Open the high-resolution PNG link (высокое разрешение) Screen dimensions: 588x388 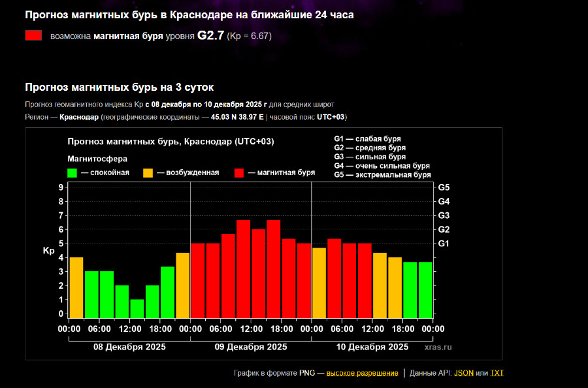(x=362, y=373)
